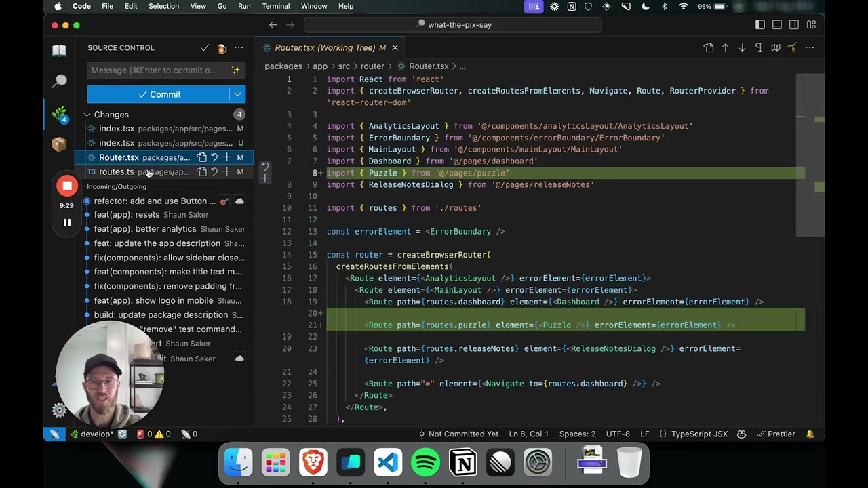The width and height of the screenshot is (868, 488).
Task: Stage changes plus on Router.tsx row
Action: click(227, 157)
